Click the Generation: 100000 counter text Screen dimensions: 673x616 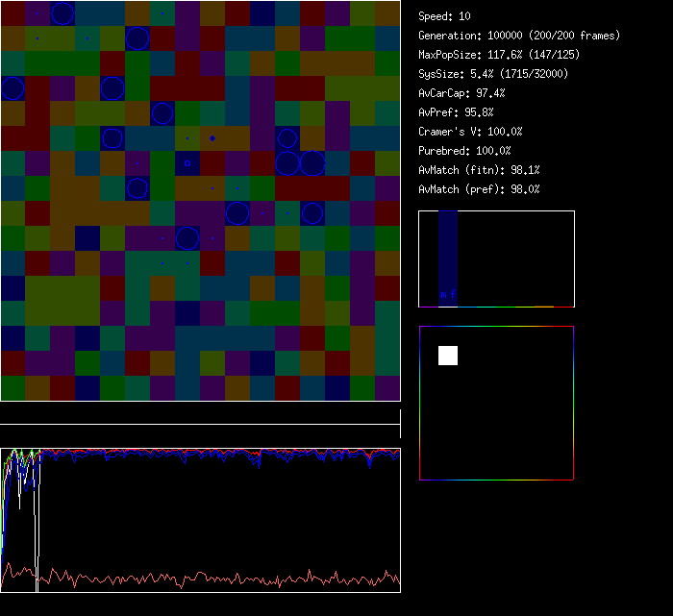[x=519, y=36]
